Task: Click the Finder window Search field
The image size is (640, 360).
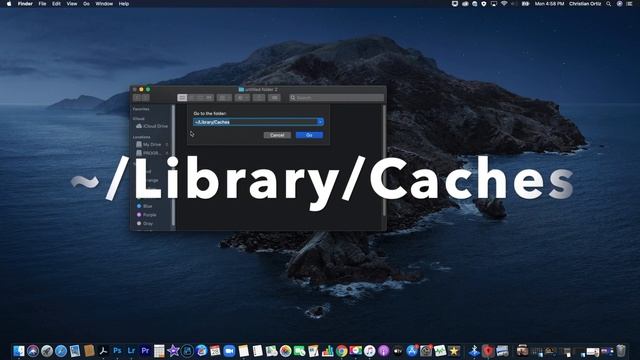Action: click(336, 98)
